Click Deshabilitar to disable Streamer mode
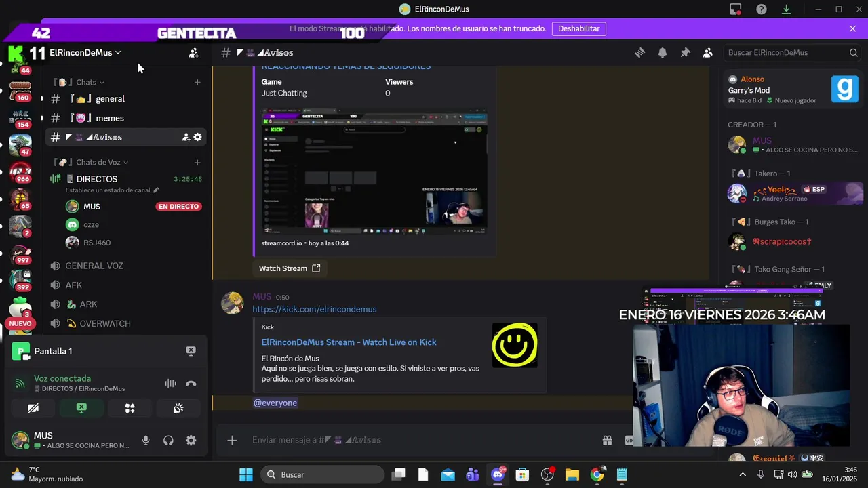Screen dimensions: 868x488 pos(579,28)
